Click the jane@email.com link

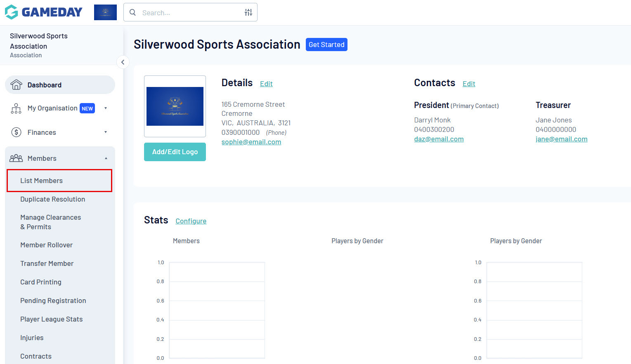point(561,139)
